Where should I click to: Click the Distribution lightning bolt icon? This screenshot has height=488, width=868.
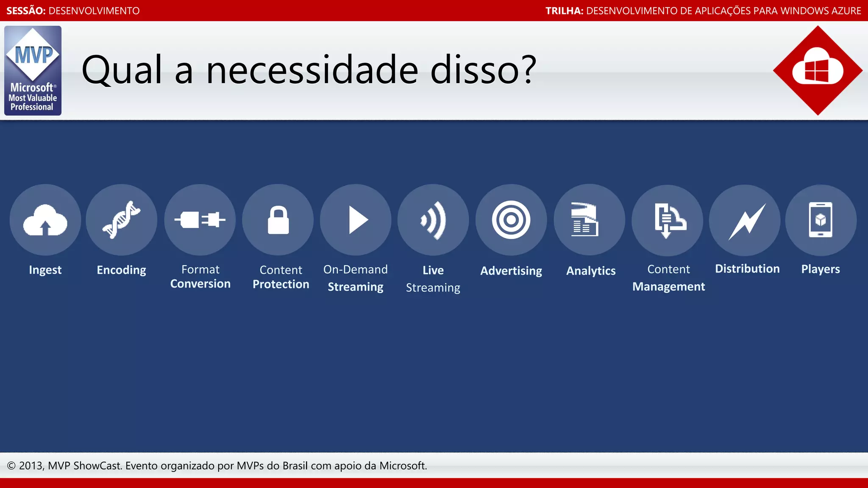(745, 220)
